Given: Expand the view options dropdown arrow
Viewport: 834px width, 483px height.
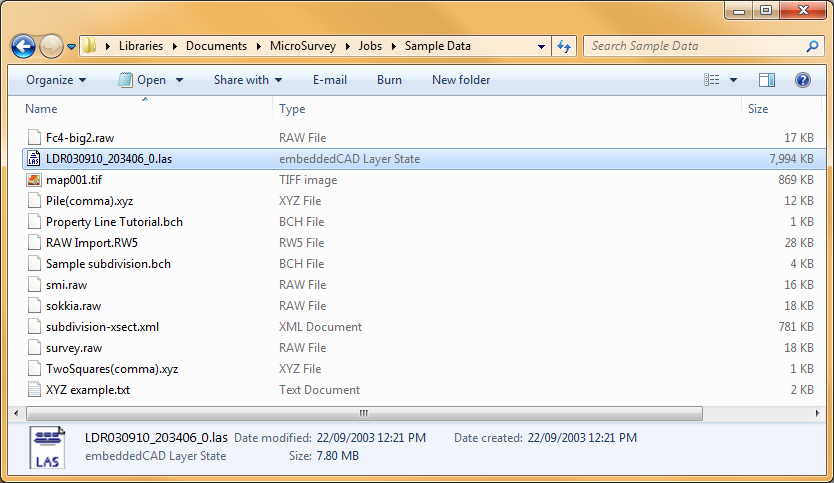Looking at the screenshot, I should pos(734,80).
